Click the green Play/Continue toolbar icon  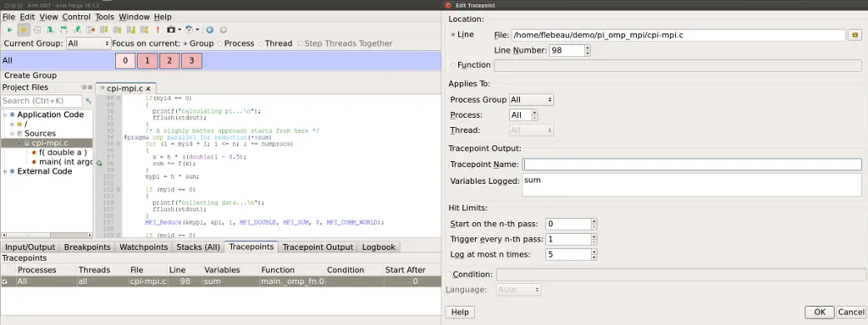click(9, 30)
